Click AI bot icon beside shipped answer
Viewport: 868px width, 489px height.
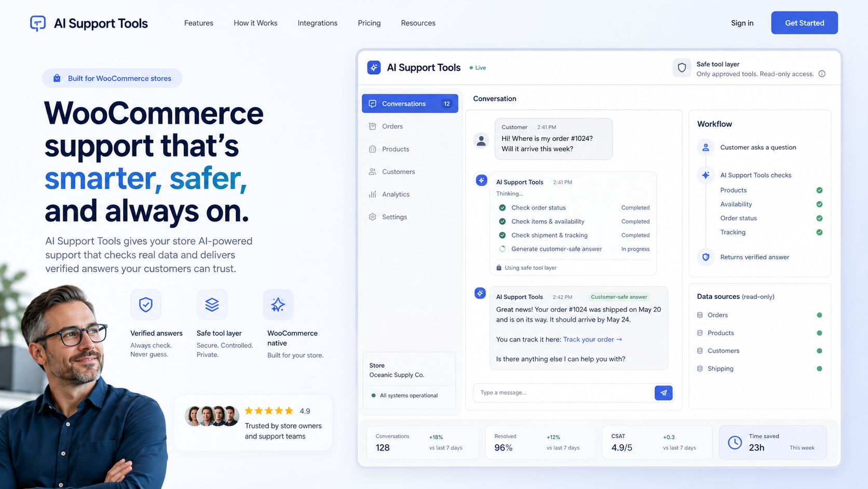(x=480, y=293)
